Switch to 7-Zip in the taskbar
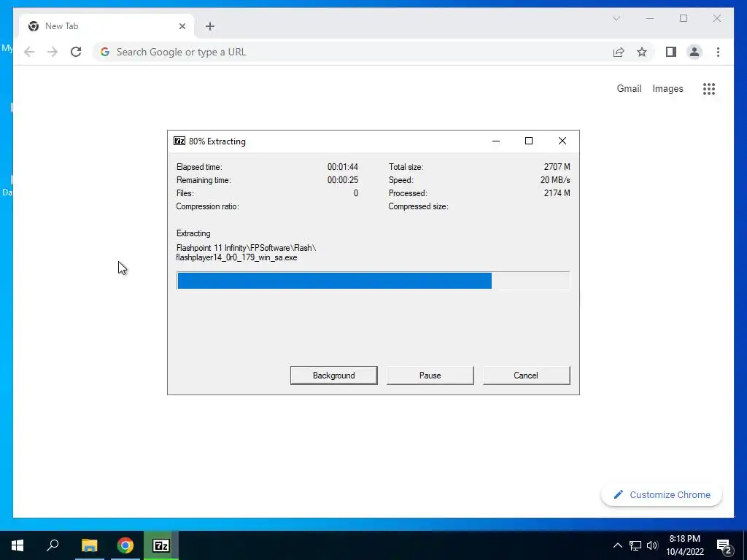 pyautogui.click(x=161, y=545)
